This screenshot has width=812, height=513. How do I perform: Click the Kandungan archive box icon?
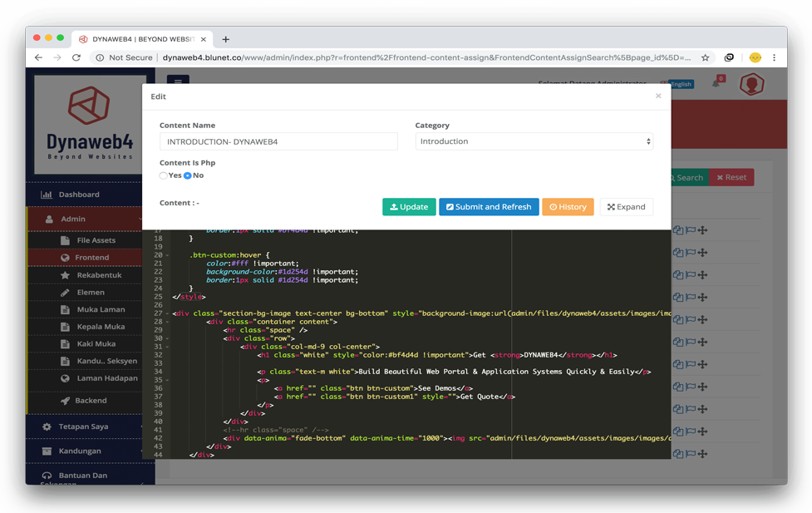(x=47, y=451)
